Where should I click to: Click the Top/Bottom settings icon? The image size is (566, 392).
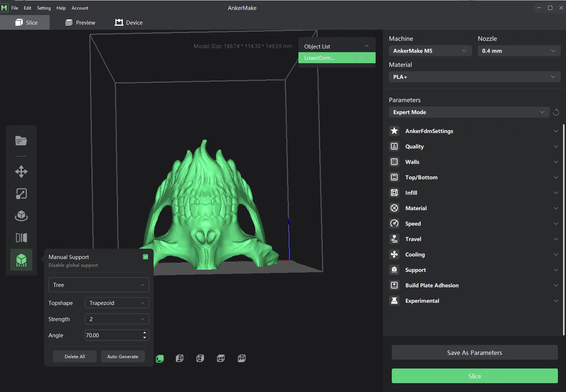point(394,177)
